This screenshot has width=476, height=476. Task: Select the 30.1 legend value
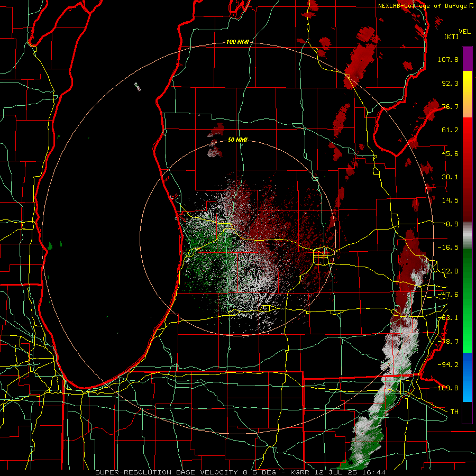point(450,177)
